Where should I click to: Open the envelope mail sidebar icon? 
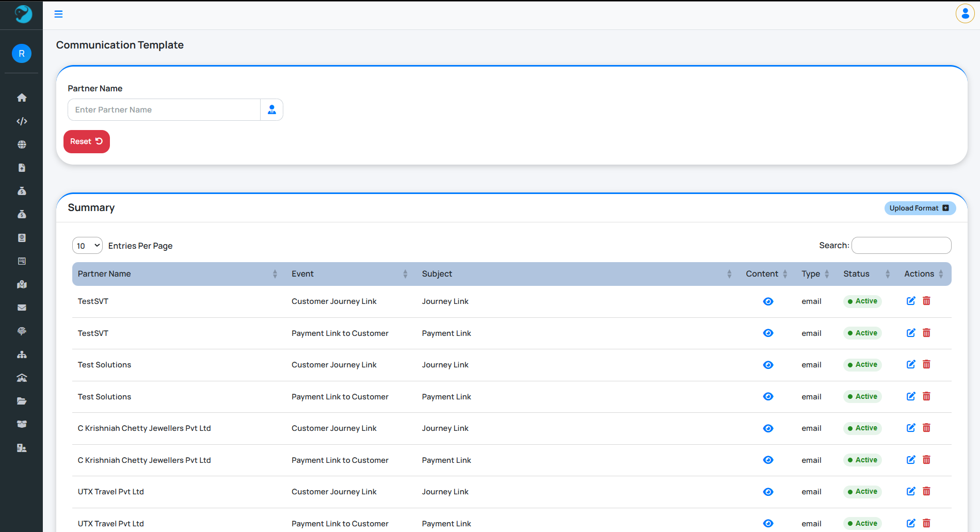[22, 308]
